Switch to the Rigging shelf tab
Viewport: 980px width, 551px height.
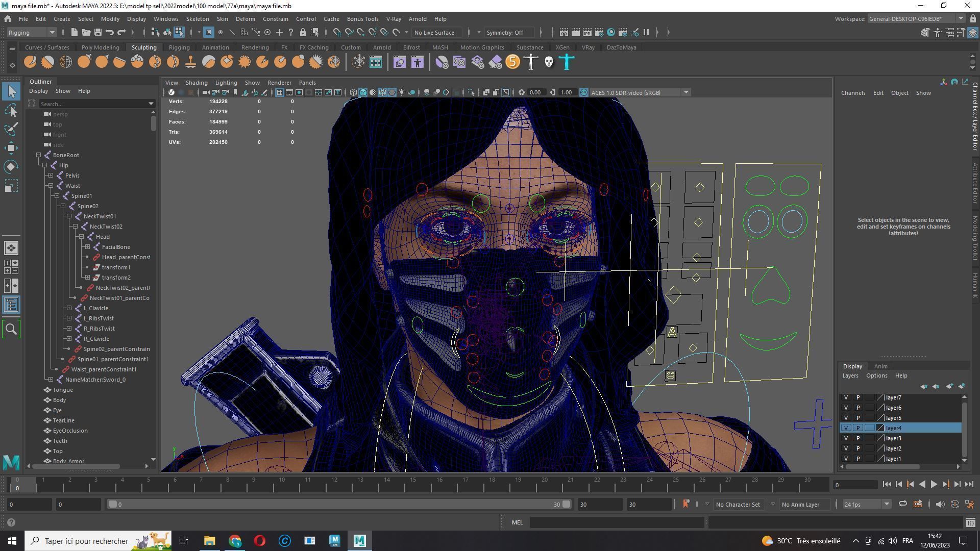179,47
